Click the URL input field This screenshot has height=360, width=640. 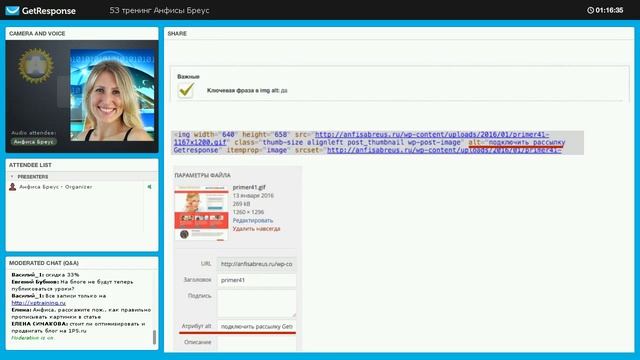pyautogui.click(x=256, y=264)
